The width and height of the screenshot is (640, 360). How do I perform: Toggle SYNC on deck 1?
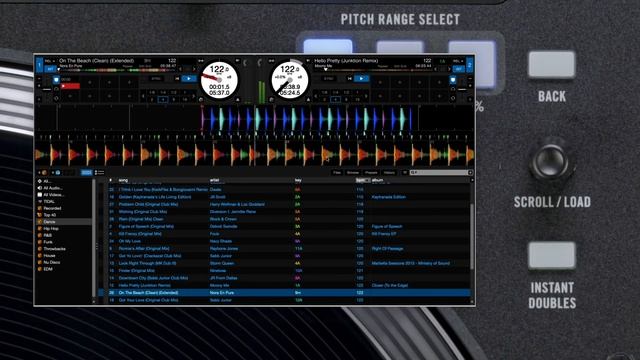coord(156,78)
